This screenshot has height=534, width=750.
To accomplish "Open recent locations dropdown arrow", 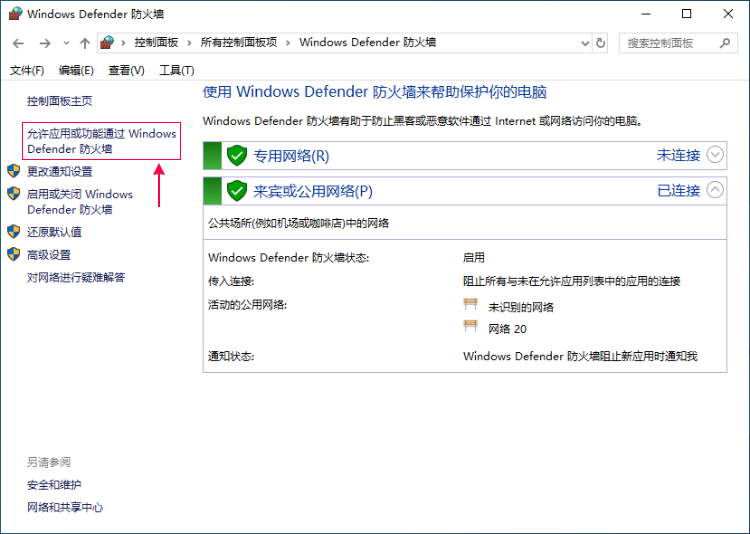I will pyautogui.click(x=66, y=44).
